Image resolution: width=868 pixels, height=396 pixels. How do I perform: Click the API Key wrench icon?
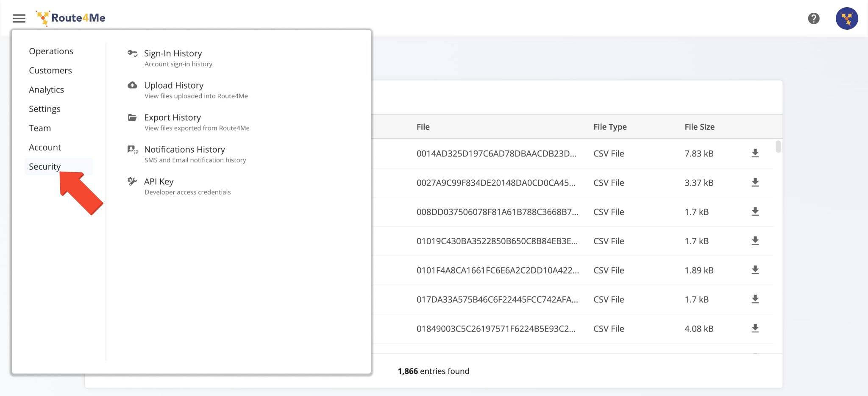(132, 181)
